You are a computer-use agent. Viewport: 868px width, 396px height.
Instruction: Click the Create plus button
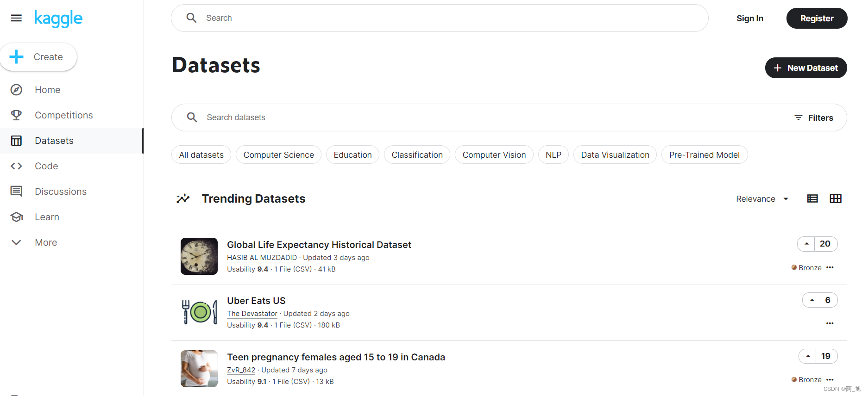click(x=38, y=57)
